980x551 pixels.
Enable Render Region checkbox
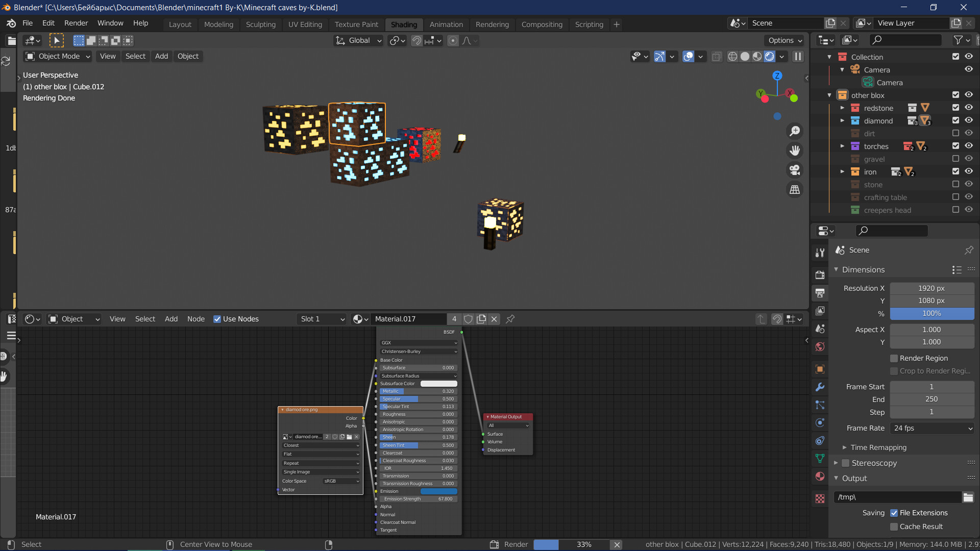coord(894,357)
